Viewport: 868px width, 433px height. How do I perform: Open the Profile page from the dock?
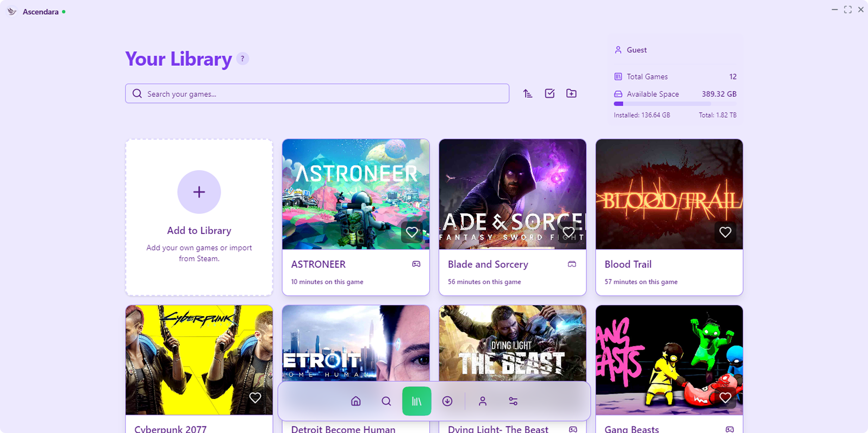point(483,401)
